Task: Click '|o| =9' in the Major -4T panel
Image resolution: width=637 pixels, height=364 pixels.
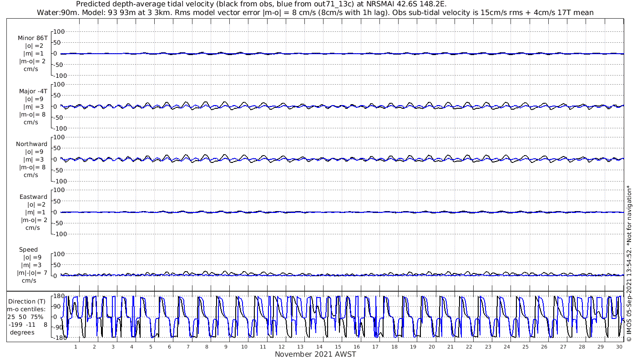Action: [x=34, y=99]
